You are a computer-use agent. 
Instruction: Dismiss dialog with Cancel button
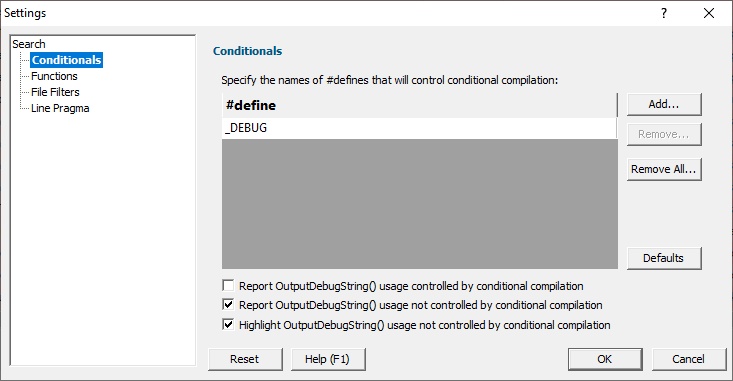tap(689, 359)
